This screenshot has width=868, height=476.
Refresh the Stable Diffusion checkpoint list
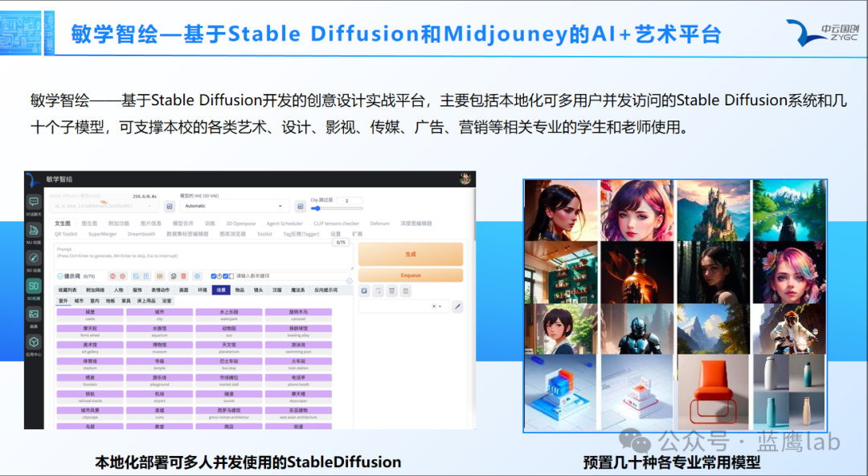[x=170, y=206]
